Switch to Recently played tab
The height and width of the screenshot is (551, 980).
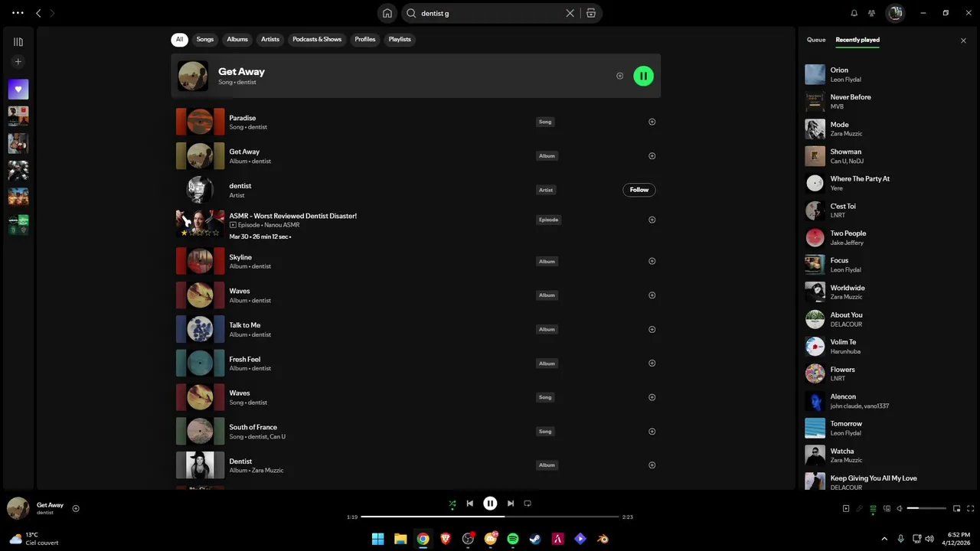tap(857, 40)
